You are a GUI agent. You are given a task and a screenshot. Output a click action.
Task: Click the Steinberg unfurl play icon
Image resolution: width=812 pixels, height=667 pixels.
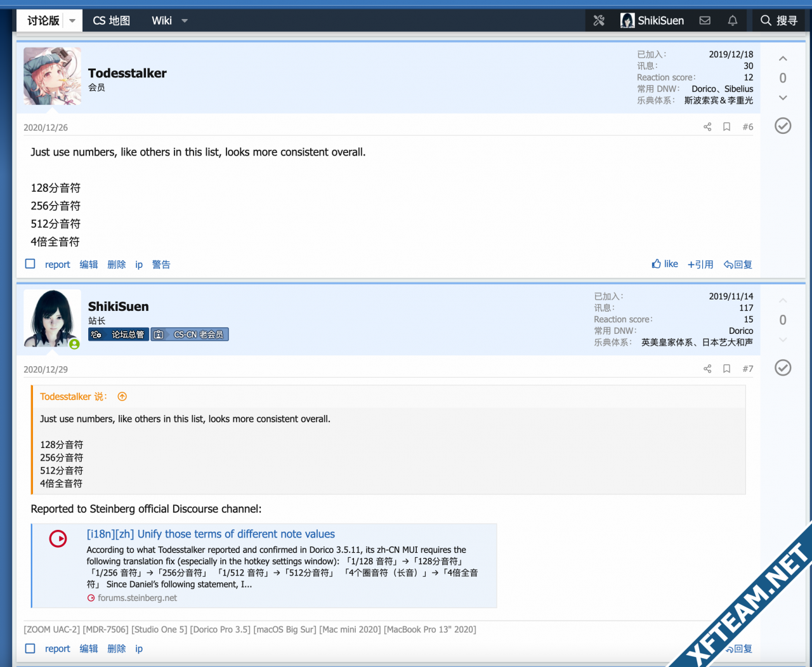click(x=58, y=539)
